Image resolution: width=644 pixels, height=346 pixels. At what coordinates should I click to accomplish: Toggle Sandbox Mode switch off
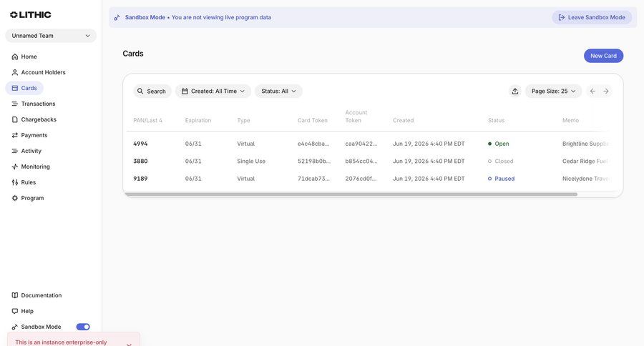click(x=83, y=327)
